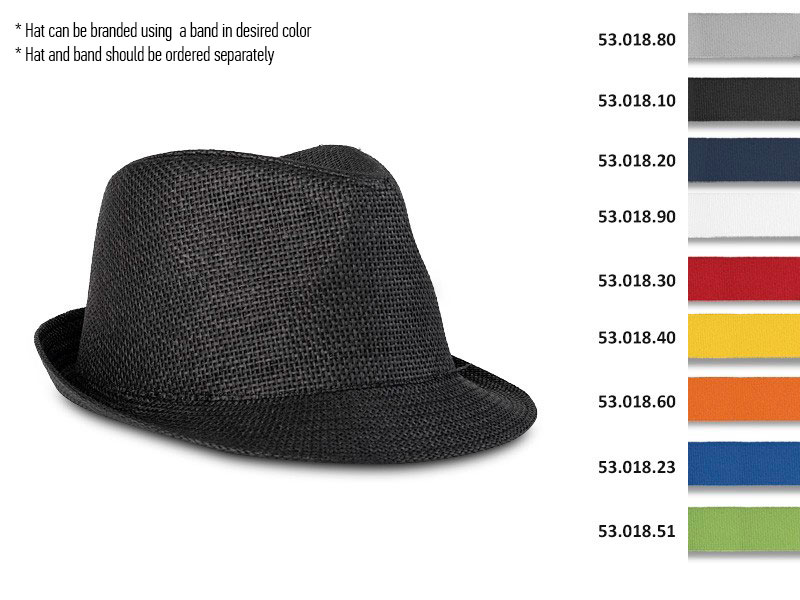800x600 pixels.
Task: Select the royal blue band swatch 53.018.23
Action: click(744, 464)
